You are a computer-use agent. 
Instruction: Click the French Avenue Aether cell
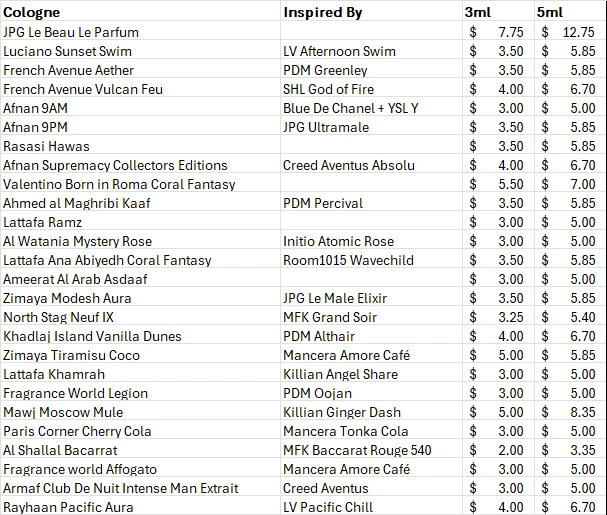[x=141, y=70]
